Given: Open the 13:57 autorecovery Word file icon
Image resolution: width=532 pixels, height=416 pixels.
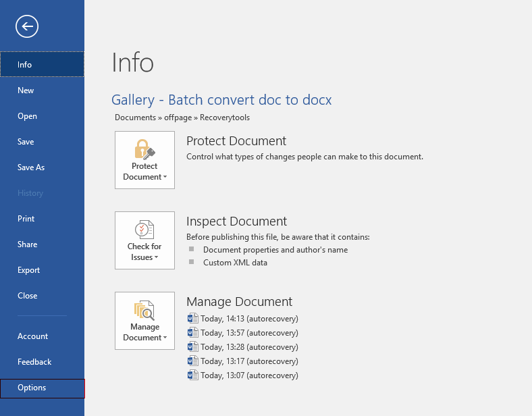Looking at the screenshot, I should click(x=192, y=333).
